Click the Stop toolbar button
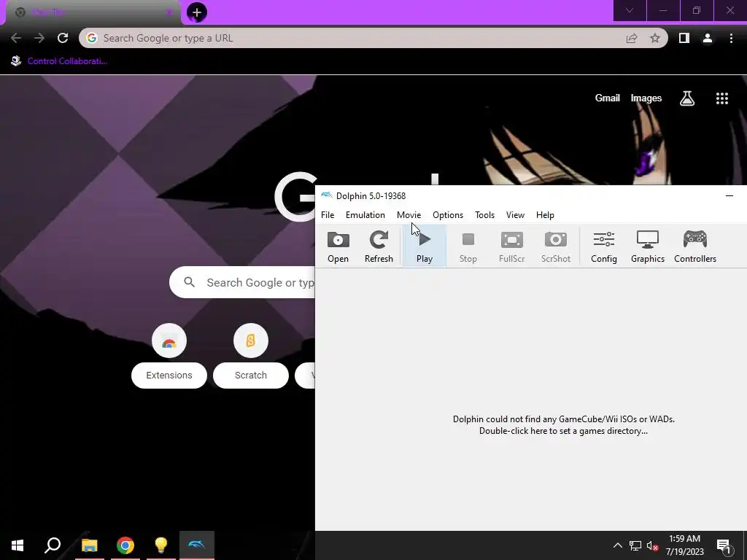Image resolution: width=747 pixels, height=560 pixels. tap(468, 246)
